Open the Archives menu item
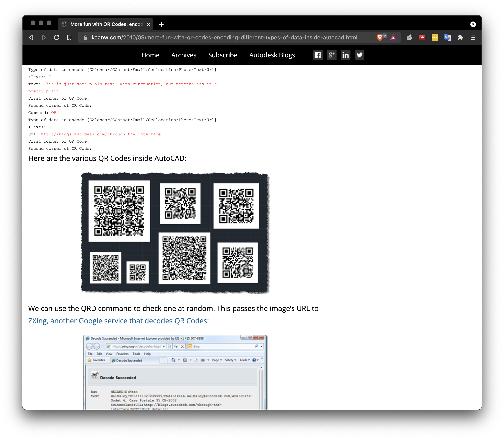This screenshot has width=504, height=439. tap(184, 55)
